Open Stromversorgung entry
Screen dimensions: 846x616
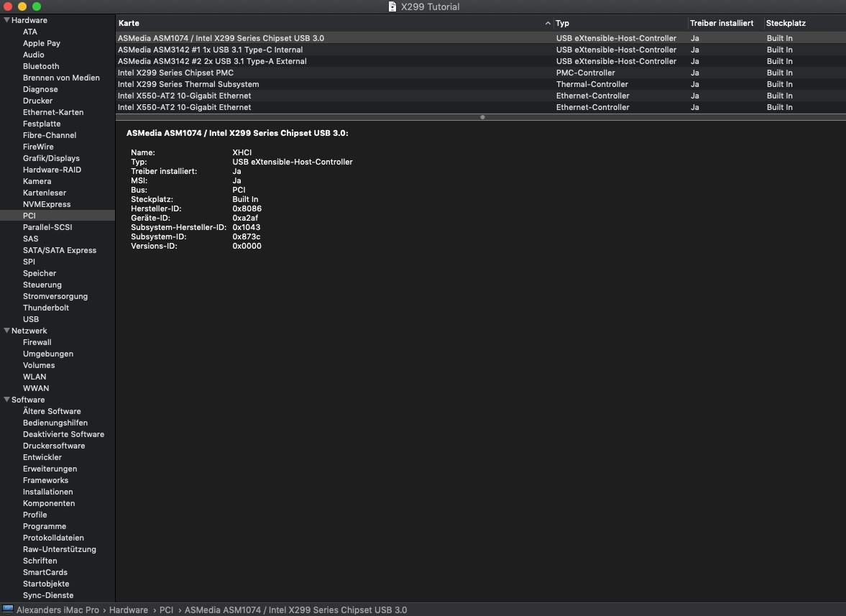[x=55, y=296]
